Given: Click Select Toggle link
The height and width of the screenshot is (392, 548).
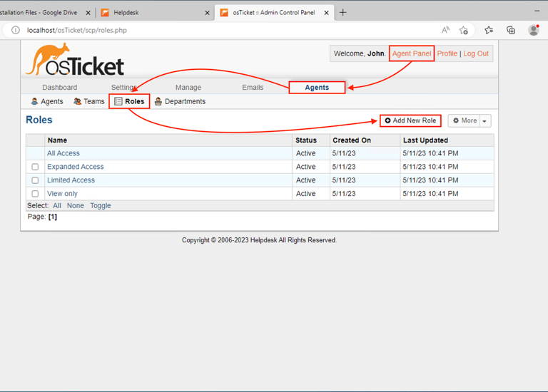Looking at the screenshot, I should click(x=101, y=205).
